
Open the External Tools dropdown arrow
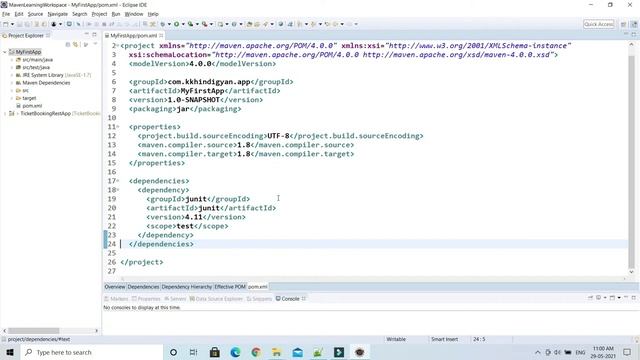[x=211, y=24]
